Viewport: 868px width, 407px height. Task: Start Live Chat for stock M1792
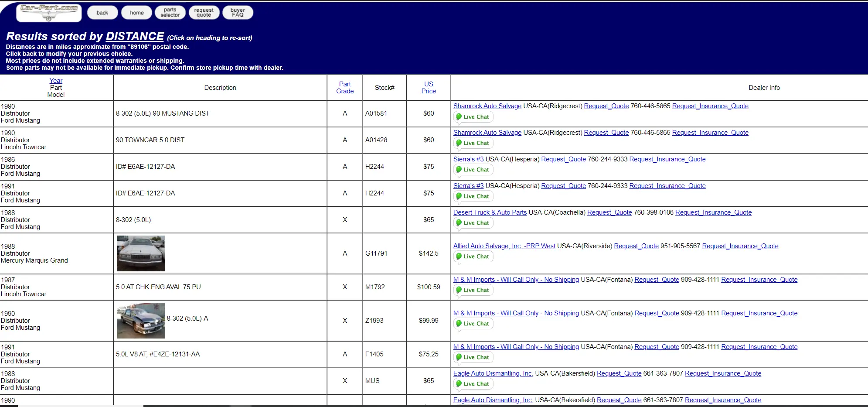coord(473,290)
